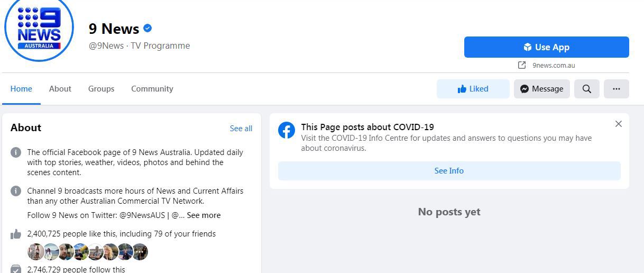
Task: Click the first info icon in About section
Action: [16, 152]
